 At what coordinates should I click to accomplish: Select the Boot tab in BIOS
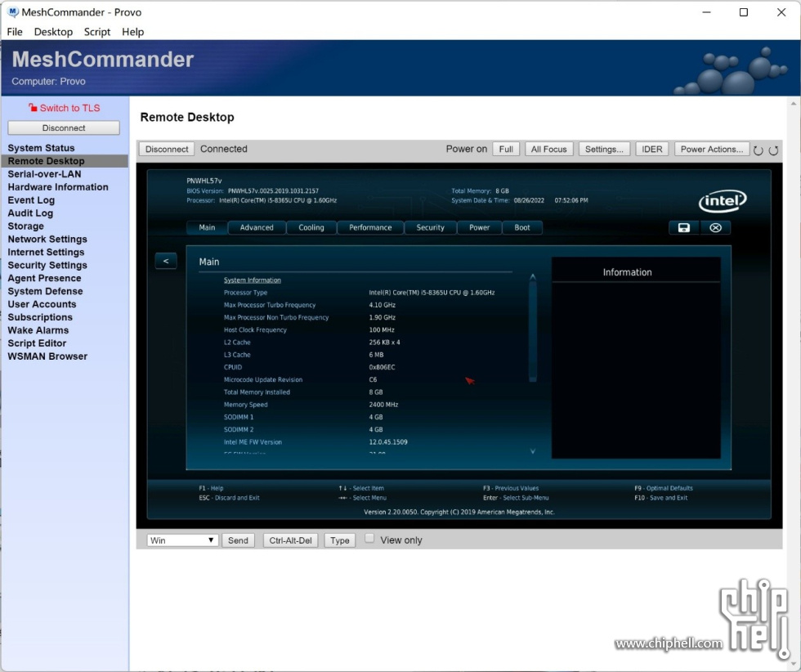(x=522, y=228)
